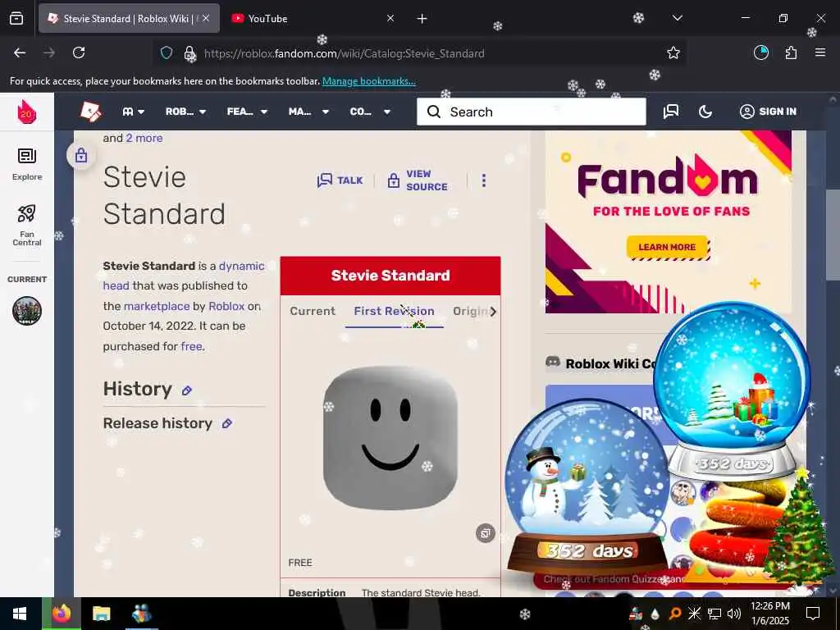Image resolution: width=840 pixels, height=630 pixels.
Task: Click LEARN MORE in Fandom ad
Action: click(x=668, y=247)
